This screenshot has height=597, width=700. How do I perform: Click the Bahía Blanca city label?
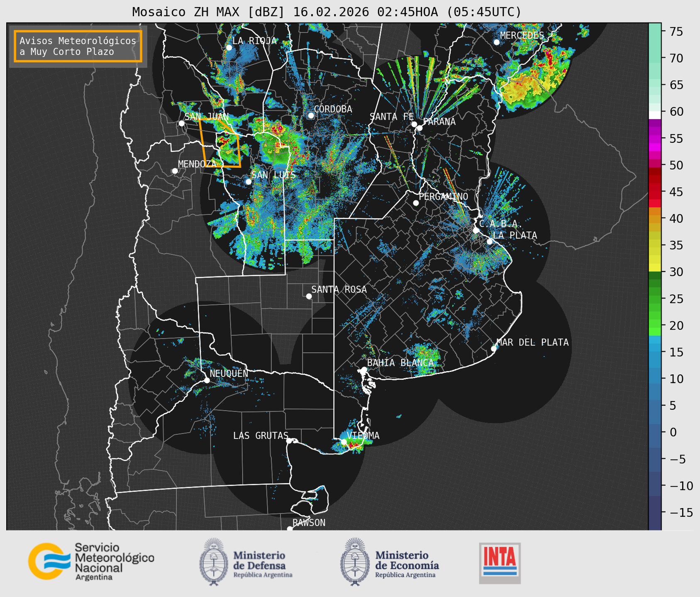click(400, 363)
